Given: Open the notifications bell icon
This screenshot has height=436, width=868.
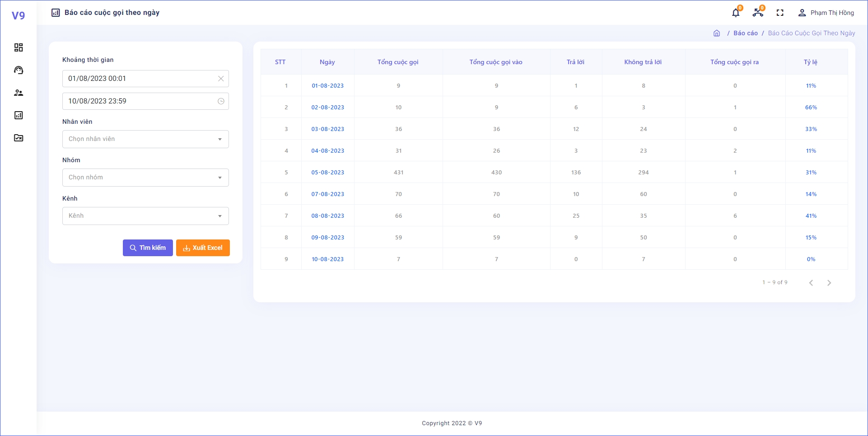Looking at the screenshot, I should (736, 13).
